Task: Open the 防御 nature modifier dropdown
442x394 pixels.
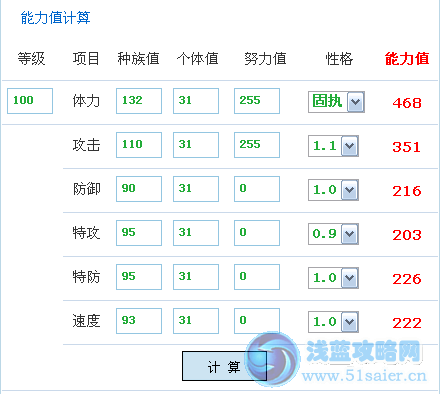Action: pyautogui.click(x=333, y=190)
